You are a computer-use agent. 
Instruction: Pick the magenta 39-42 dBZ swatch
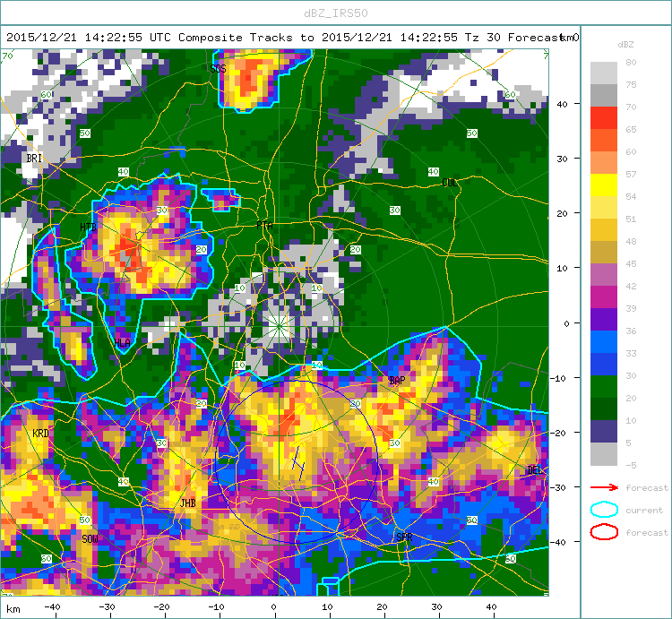coord(603,297)
